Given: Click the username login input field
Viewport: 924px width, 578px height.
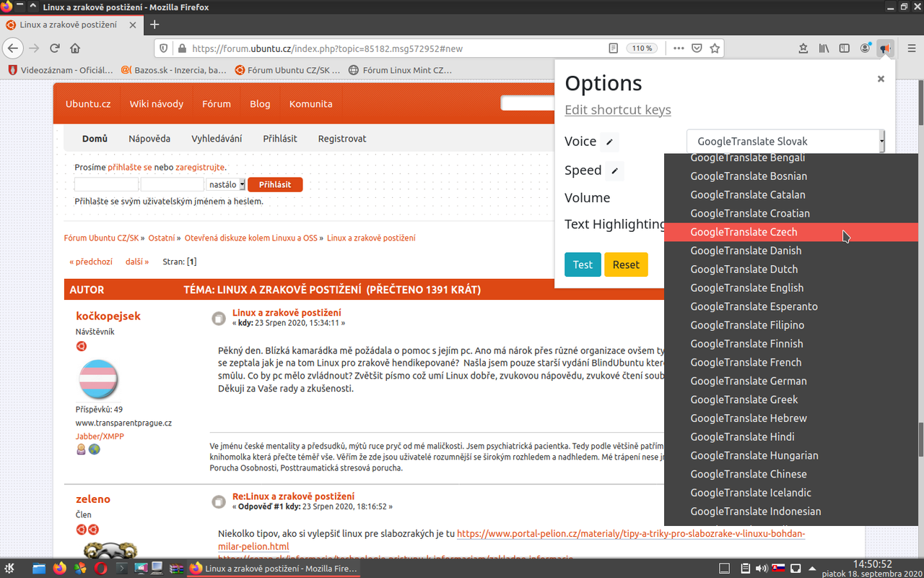Looking at the screenshot, I should tap(106, 185).
